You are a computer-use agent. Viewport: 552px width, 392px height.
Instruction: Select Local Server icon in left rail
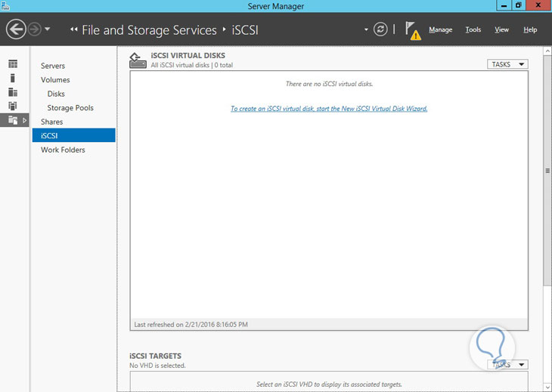(x=13, y=79)
